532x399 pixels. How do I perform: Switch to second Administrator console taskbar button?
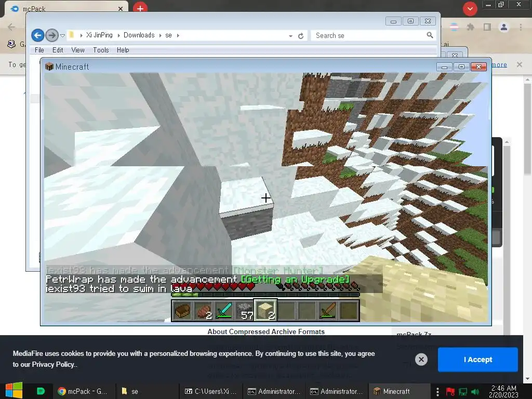point(337,391)
